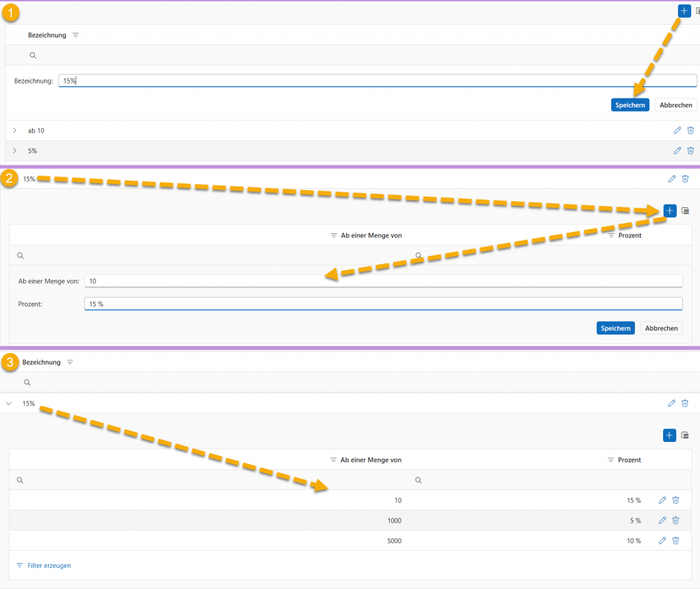Viewport: 700px width, 589px height.
Task: Click the "Filter erzeugen" link
Action: tap(49, 566)
